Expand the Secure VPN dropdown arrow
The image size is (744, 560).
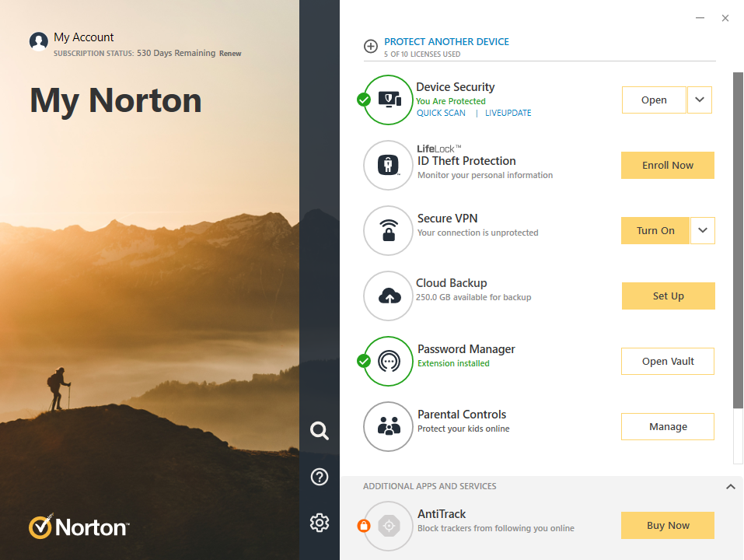pos(702,231)
